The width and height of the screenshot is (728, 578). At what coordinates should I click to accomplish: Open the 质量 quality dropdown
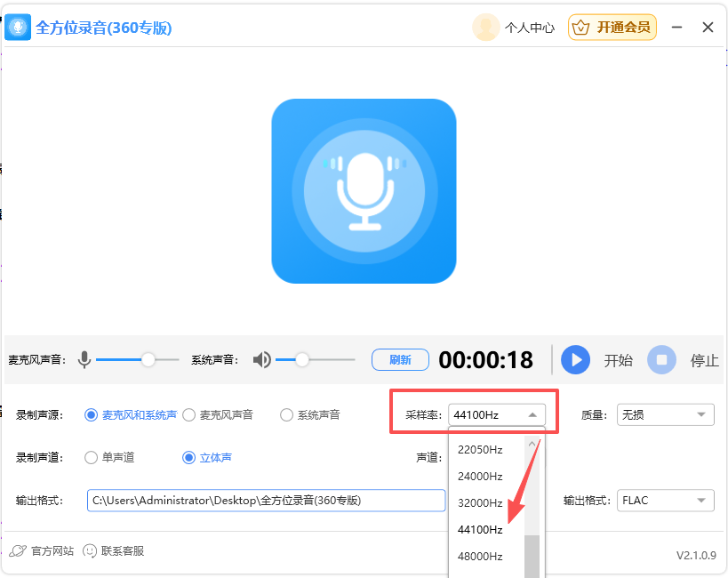tap(665, 414)
